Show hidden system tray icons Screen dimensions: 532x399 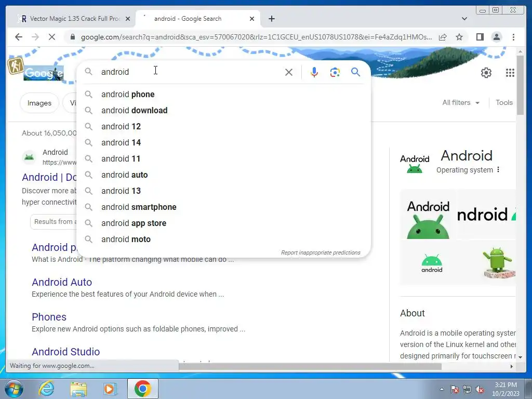pos(442,389)
